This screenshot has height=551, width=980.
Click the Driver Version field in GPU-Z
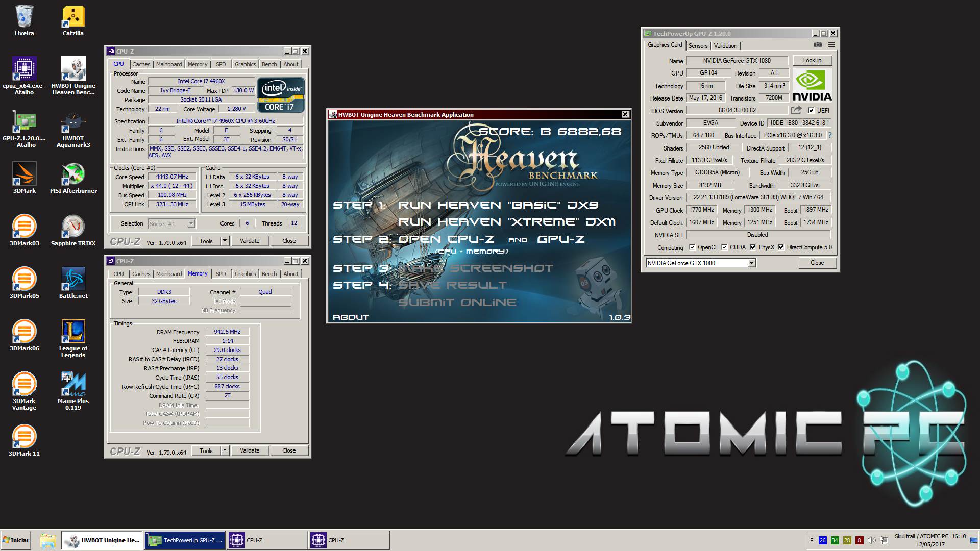(758, 197)
